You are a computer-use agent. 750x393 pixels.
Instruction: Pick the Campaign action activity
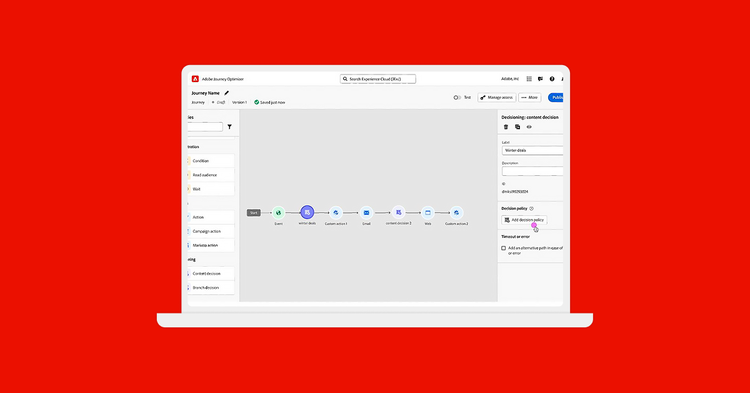pos(211,231)
